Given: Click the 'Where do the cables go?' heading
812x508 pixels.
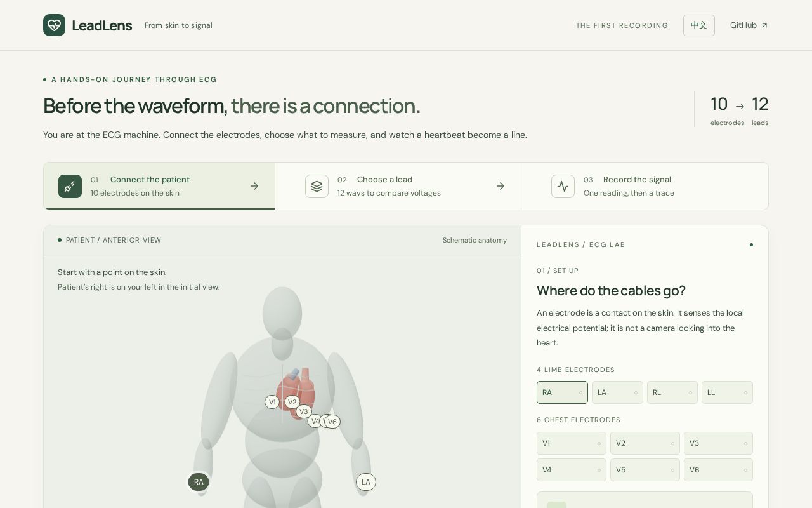Looking at the screenshot, I should (x=611, y=291).
